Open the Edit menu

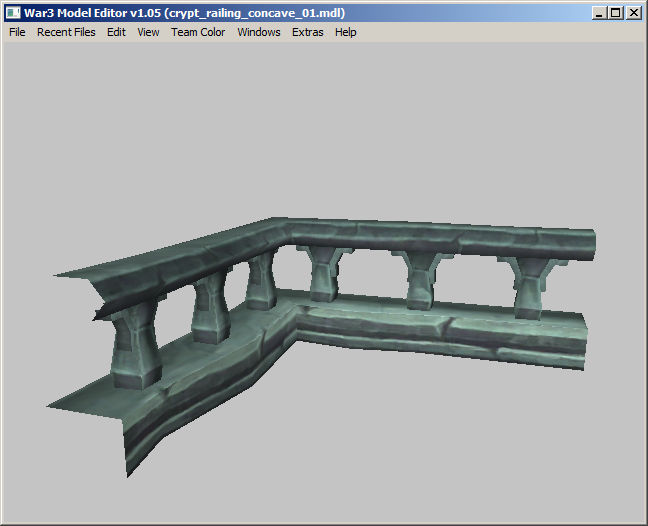[x=116, y=32]
